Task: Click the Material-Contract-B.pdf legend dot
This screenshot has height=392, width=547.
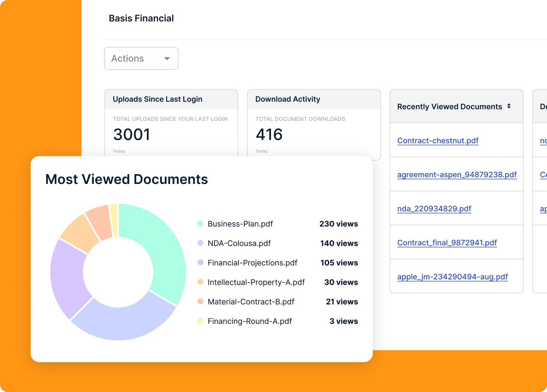Action: 200,301
